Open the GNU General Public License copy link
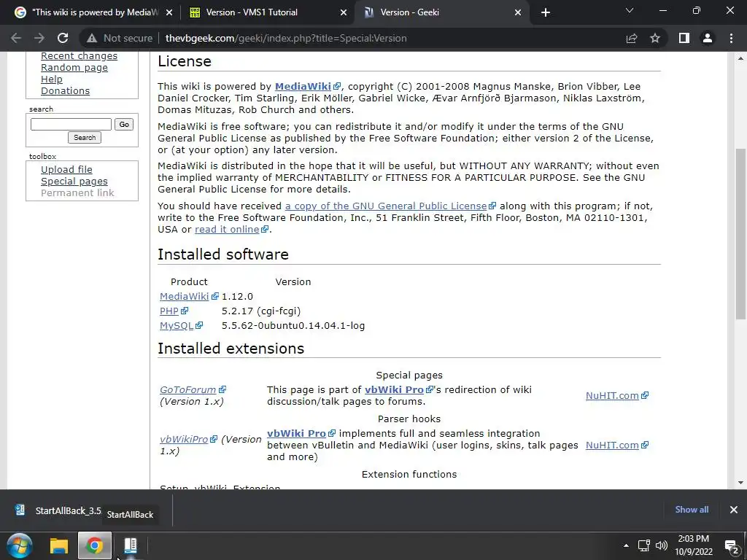Image resolution: width=747 pixels, height=560 pixels. coord(386,206)
